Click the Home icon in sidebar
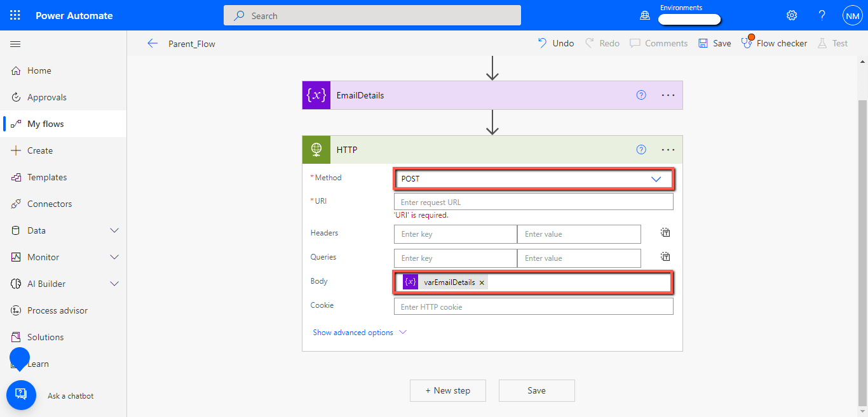Image resolution: width=868 pixels, height=417 pixels. click(17, 70)
